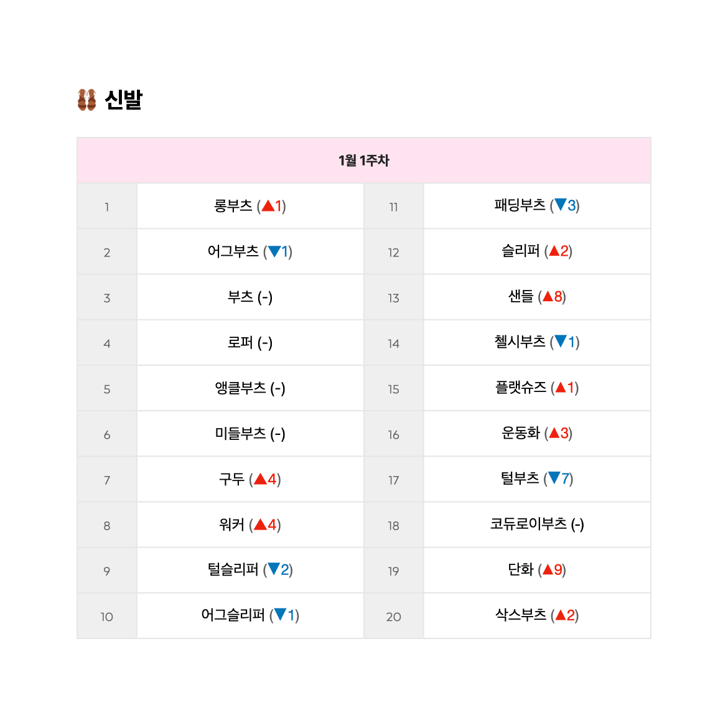728x728 pixels.
Task: Click the 신발 section heading
Action: (x=123, y=100)
